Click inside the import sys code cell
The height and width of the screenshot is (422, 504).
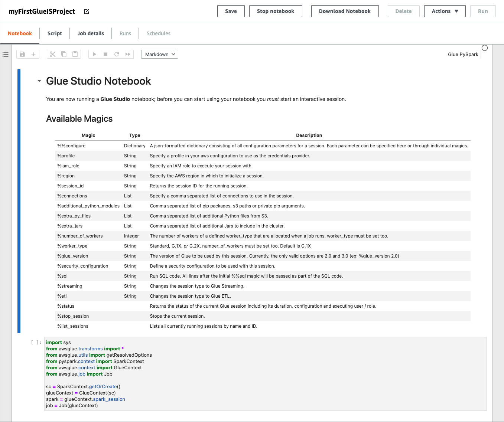click(265, 374)
